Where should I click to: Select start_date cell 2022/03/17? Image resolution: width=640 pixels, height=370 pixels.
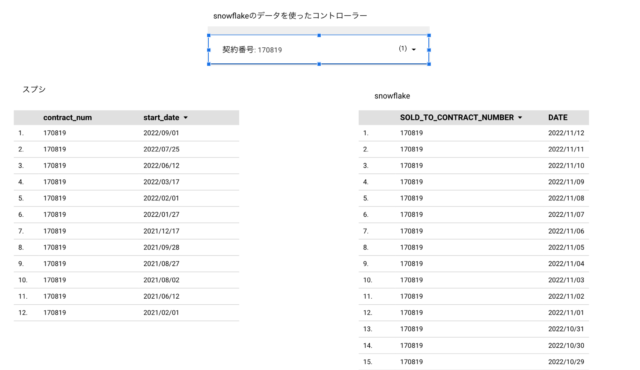pos(161,182)
